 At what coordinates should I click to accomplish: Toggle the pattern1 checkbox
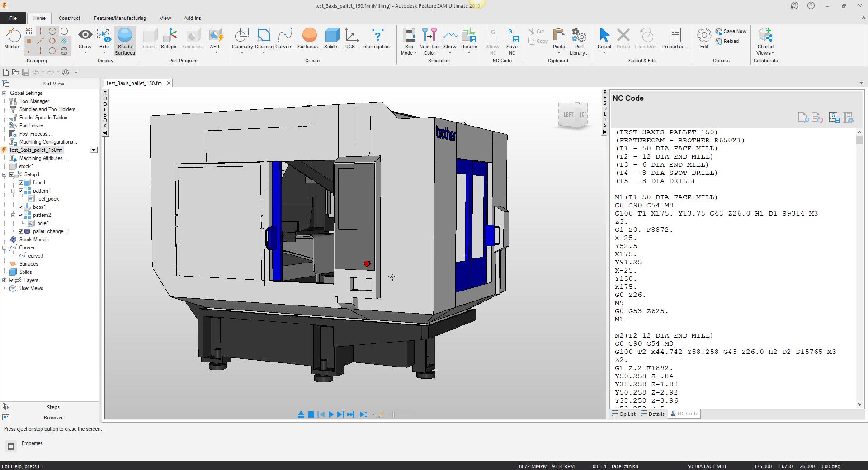pyautogui.click(x=21, y=191)
